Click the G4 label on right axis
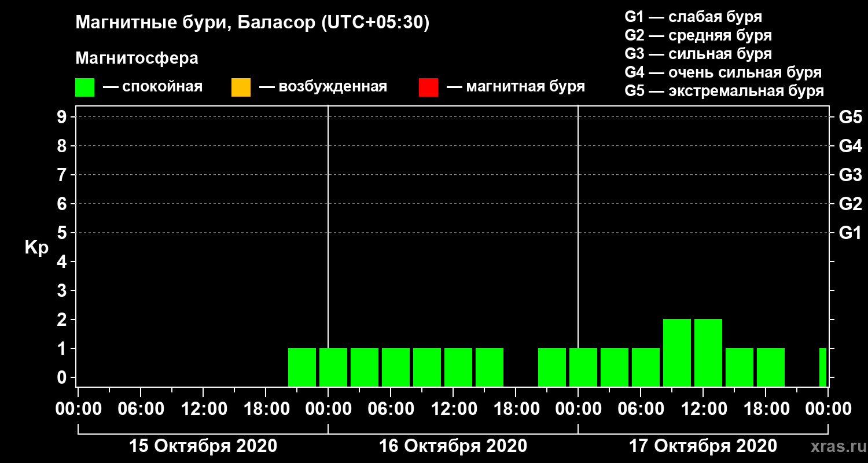Image resolution: width=868 pixels, height=463 pixels. point(850,146)
